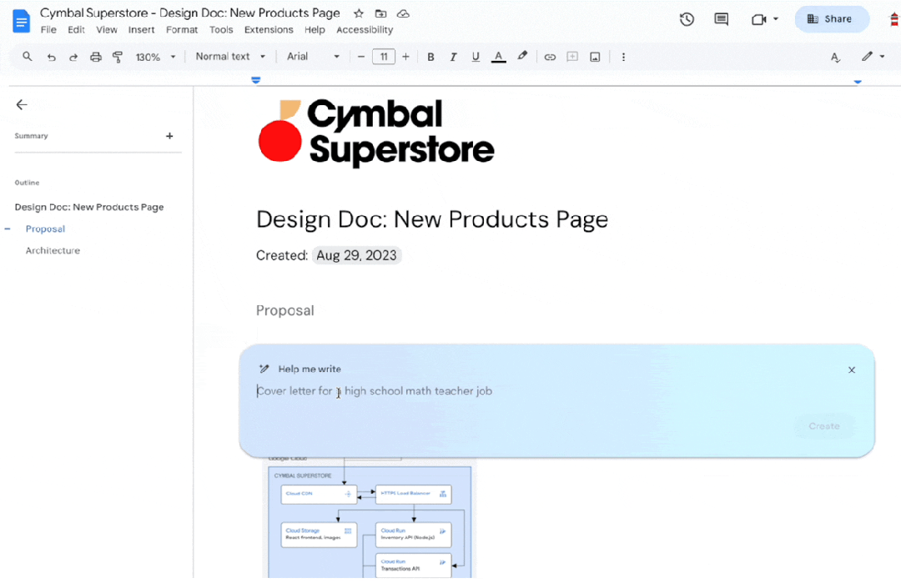Click the spelling and grammar check icon

coord(835,57)
